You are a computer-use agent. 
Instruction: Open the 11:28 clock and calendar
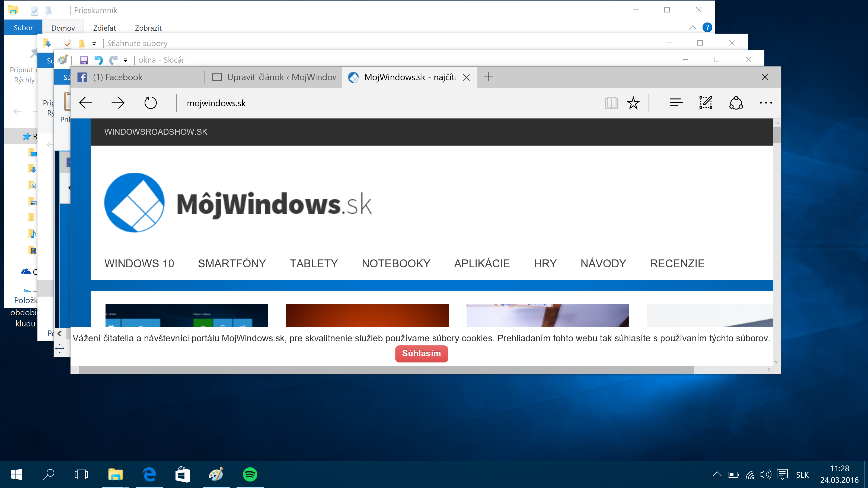pos(839,474)
